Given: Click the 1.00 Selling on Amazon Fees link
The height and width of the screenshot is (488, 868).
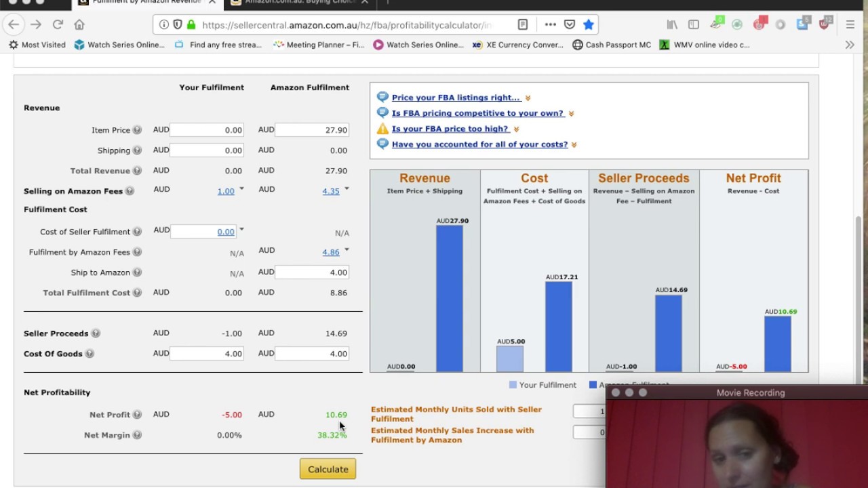Looking at the screenshot, I should tap(226, 191).
